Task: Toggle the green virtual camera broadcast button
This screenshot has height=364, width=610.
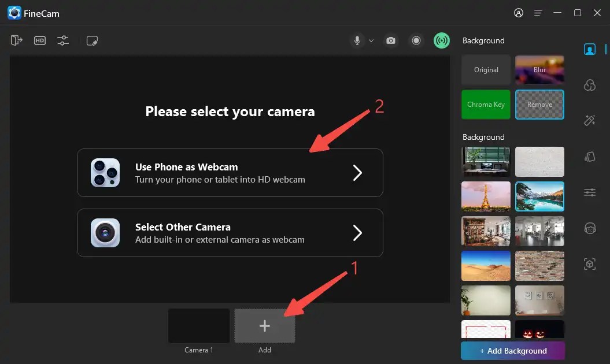Action: click(442, 40)
